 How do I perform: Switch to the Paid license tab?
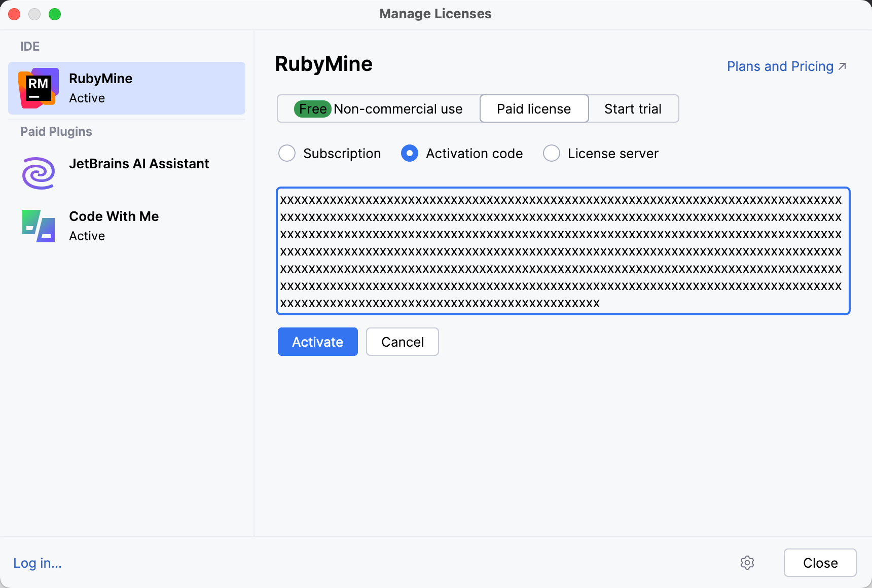(533, 108)
